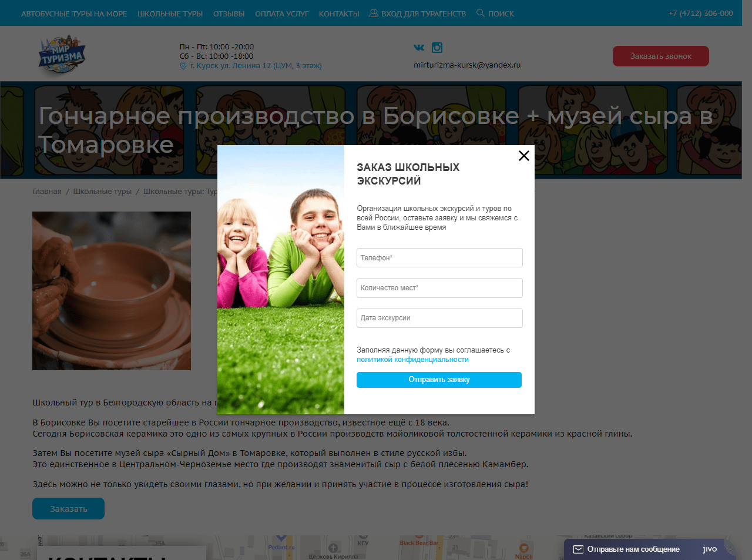Open the Jivo chat envelope icon
752x560 pixels.
pos(578,549)
